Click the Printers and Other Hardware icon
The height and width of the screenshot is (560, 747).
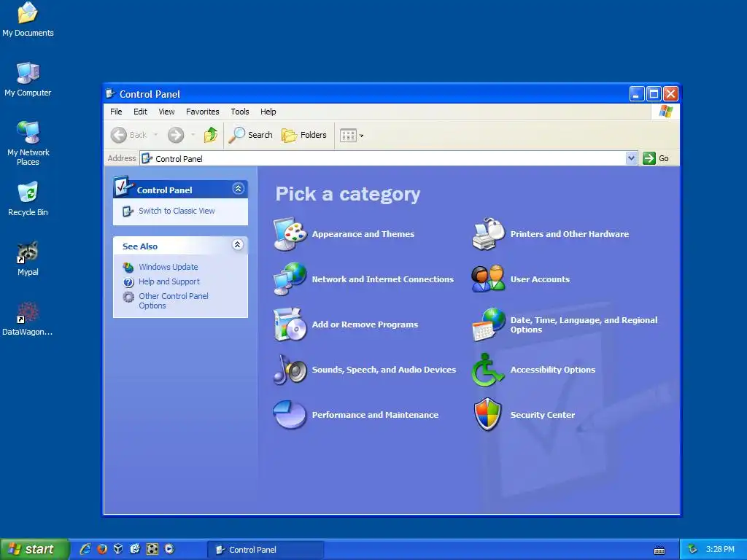[x=488, y=234]
